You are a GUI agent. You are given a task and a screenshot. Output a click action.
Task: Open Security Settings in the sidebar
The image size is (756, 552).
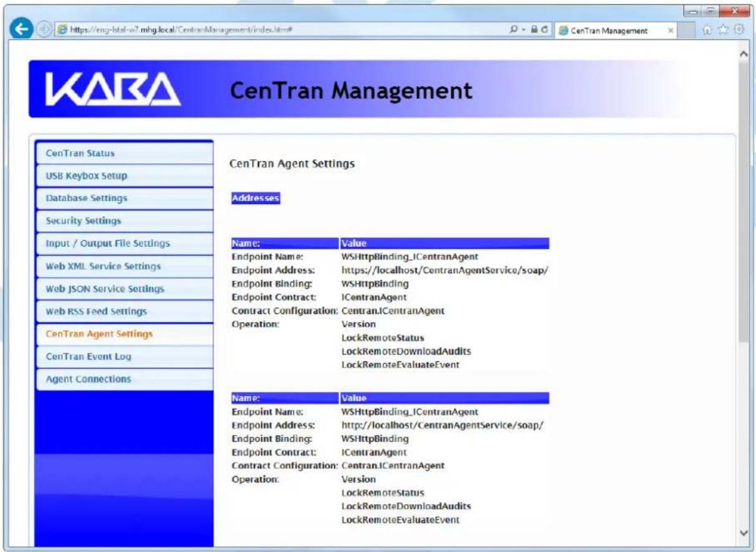pos(124,221)
